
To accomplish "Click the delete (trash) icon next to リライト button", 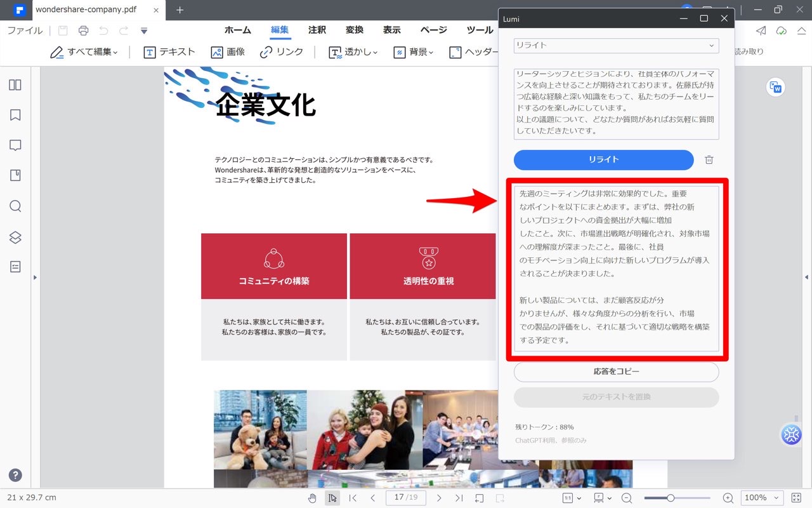I will pos(709,160).
